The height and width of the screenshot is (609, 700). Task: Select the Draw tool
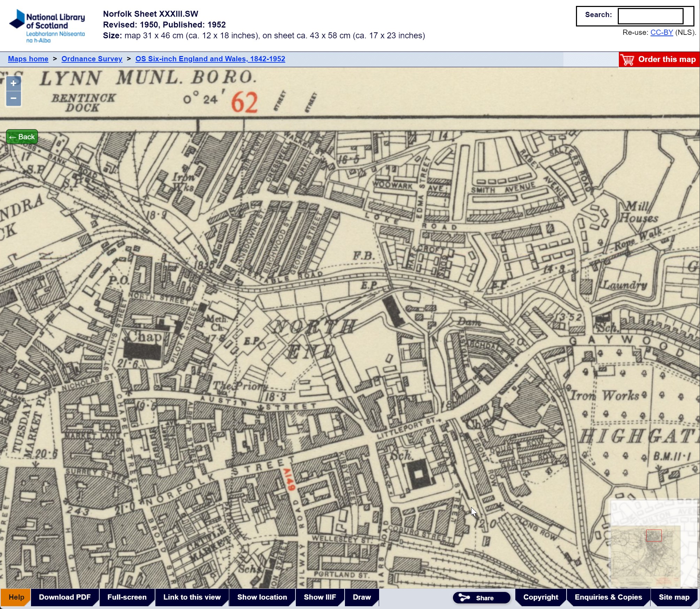point(361,597)
